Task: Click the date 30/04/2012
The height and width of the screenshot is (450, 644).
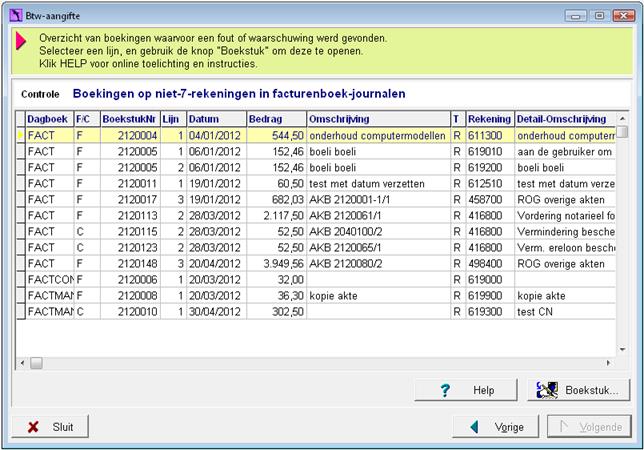Action: click(214, 312)
